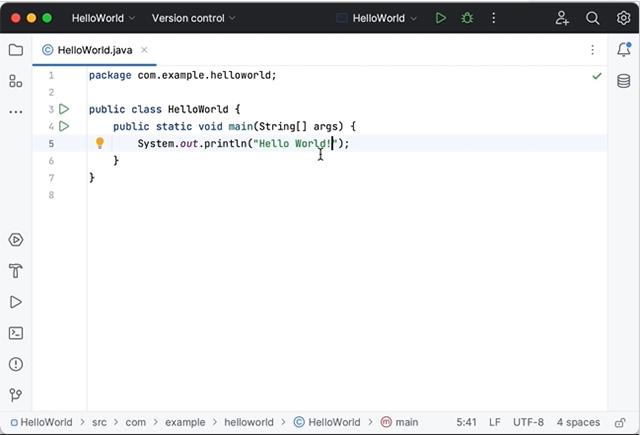Click the run gutter icon on line 4
Viewport: 640px width, 435px height.
(64, 126)
